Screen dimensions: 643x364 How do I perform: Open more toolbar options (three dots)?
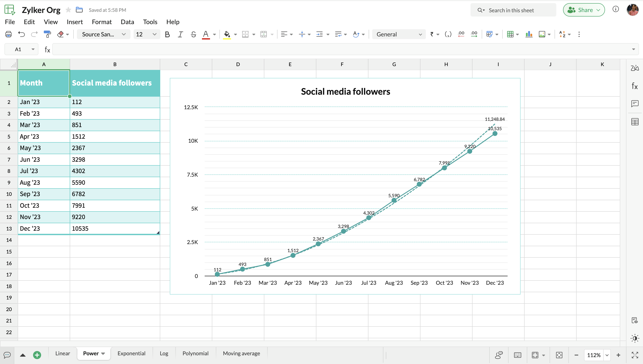(x=579, y=34)
